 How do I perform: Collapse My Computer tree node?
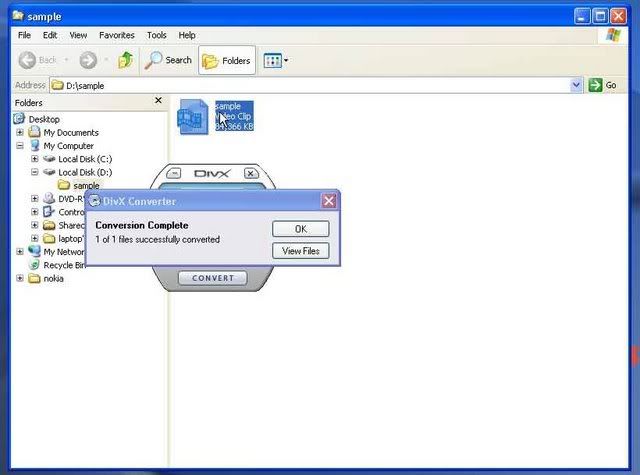(20, 146)
